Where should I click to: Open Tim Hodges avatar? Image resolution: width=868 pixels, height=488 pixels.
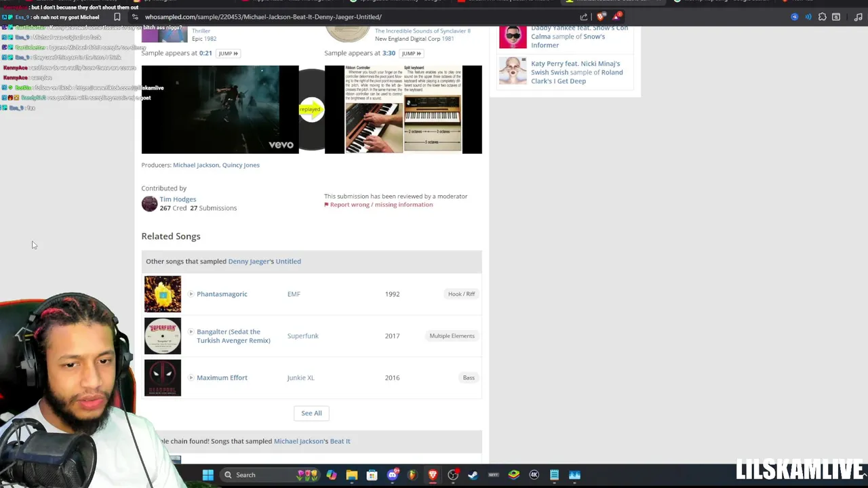click(149, 203)
